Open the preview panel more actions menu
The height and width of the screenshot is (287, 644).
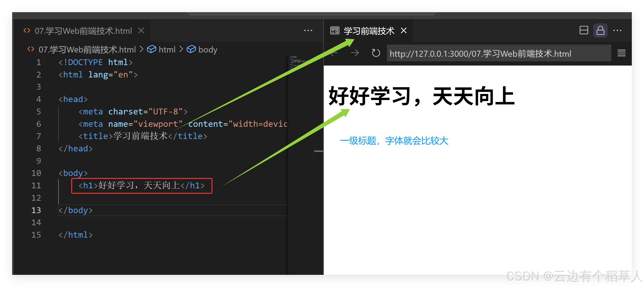(617, 30)
